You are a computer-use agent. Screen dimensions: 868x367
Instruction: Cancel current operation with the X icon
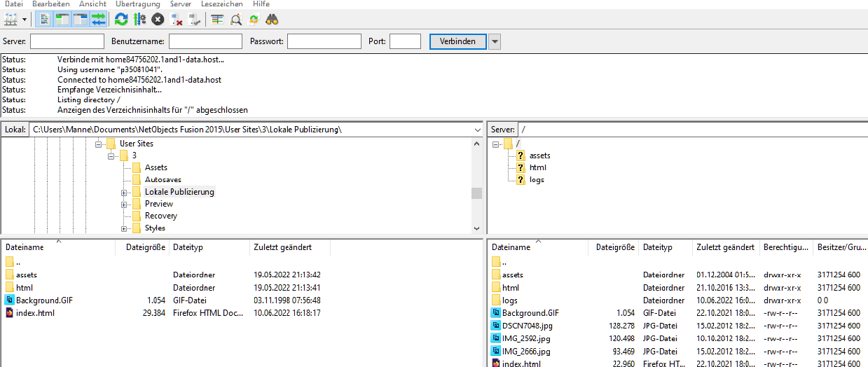(158, 19)
